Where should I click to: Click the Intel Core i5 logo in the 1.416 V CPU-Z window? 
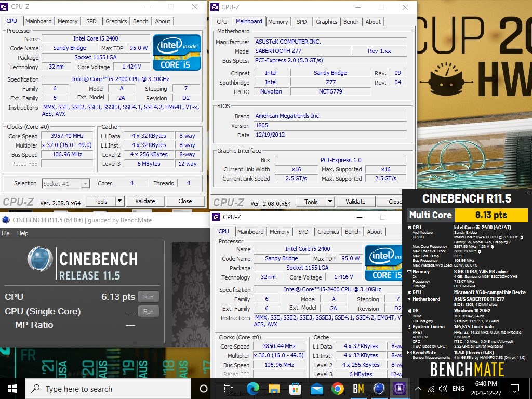point(383,263)
